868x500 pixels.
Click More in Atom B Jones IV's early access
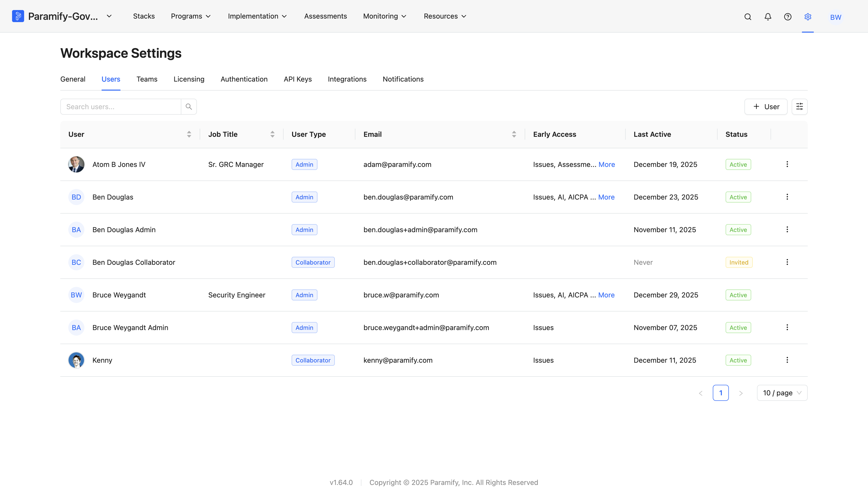coord(607,164)
